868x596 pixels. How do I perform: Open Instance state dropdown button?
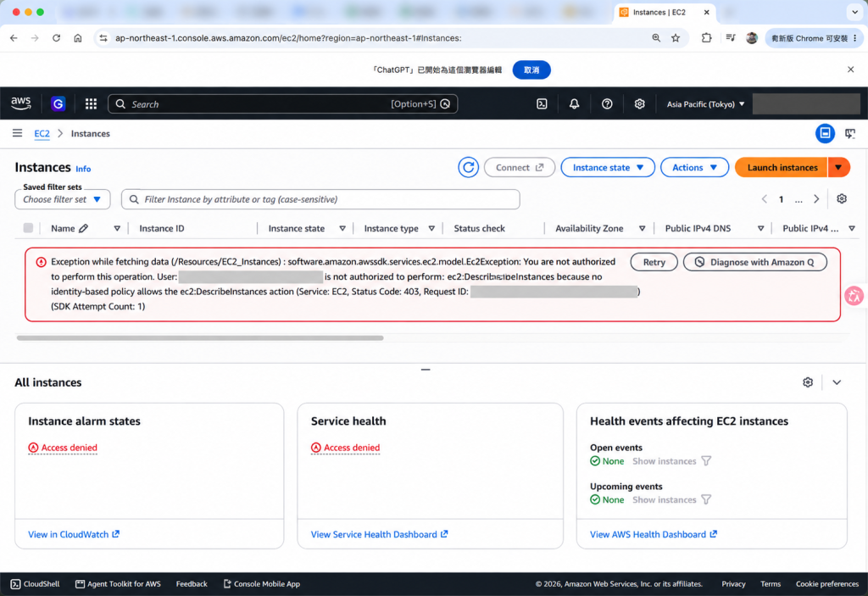(607, 167)
